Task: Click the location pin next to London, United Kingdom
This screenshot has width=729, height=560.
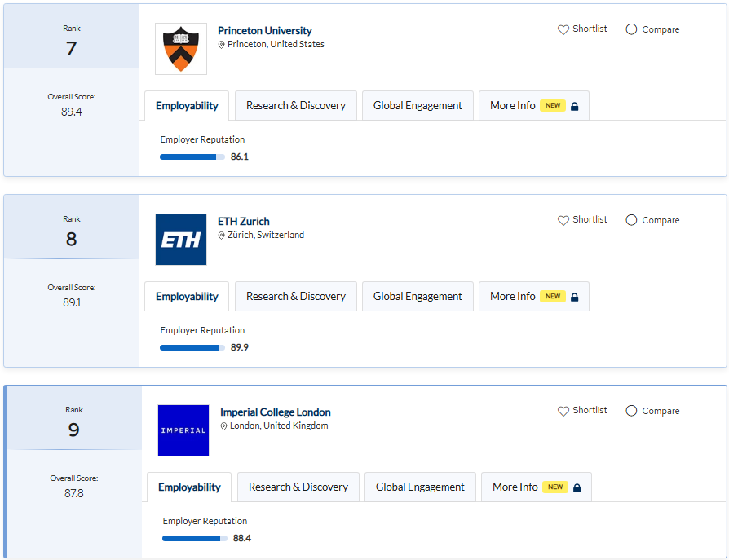Action: click(223, 426)
